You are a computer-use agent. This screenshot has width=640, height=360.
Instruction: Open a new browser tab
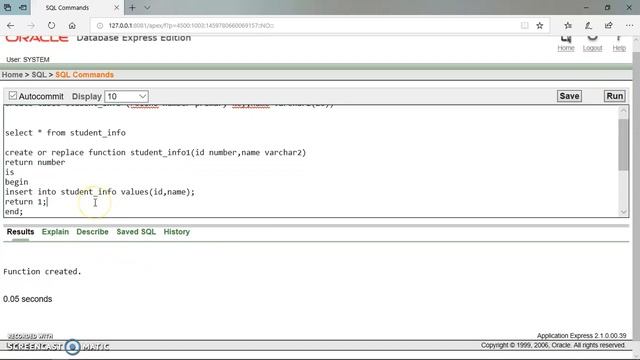[x=132, y=7]
